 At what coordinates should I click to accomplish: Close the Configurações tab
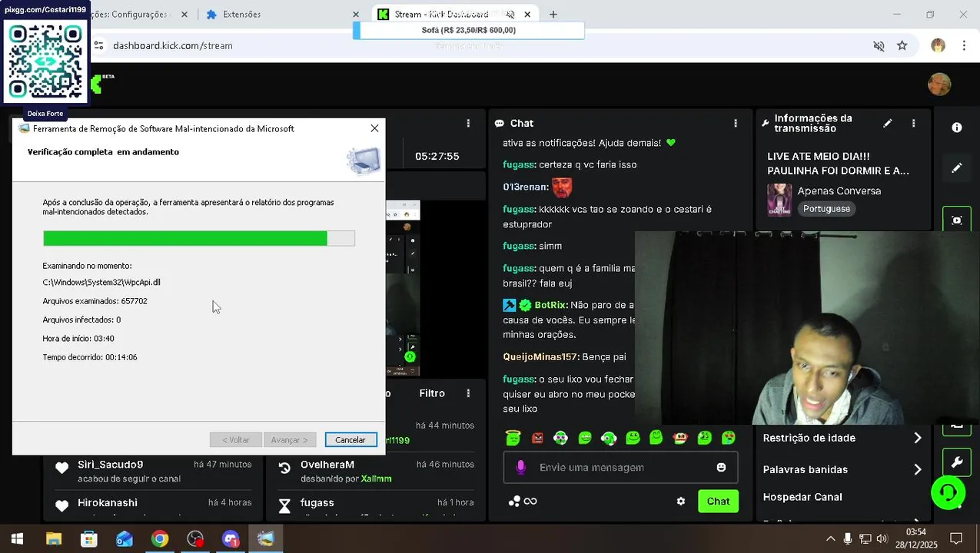184,14
